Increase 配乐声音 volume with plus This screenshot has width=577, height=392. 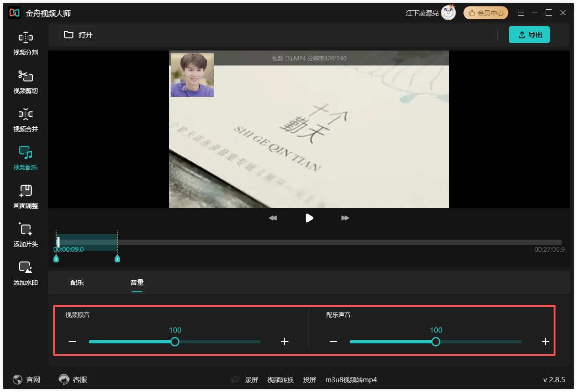point(546,341)
